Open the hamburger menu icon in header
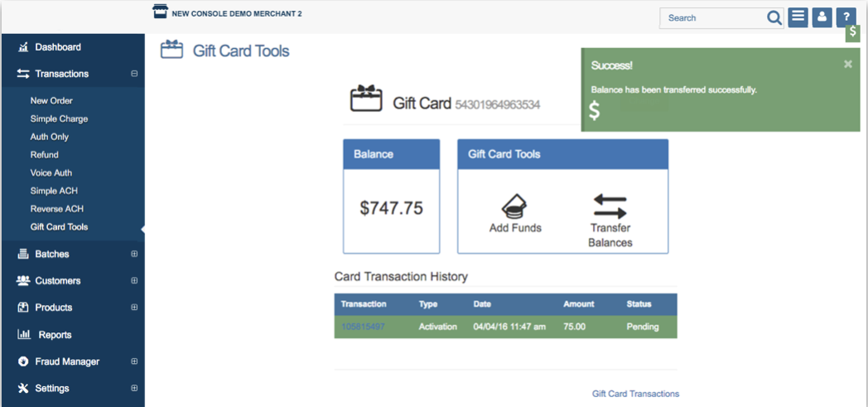The image size is (868, 407). click(798, 17)
